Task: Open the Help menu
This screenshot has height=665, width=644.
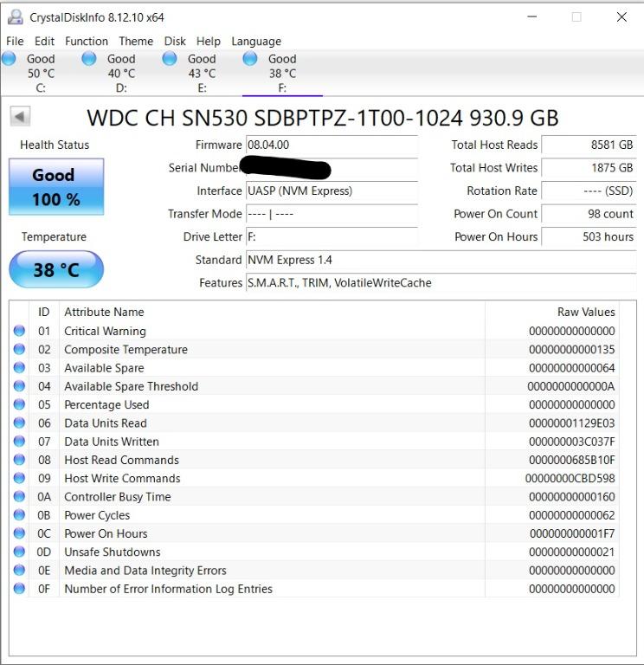Action: tap(208, 42)
